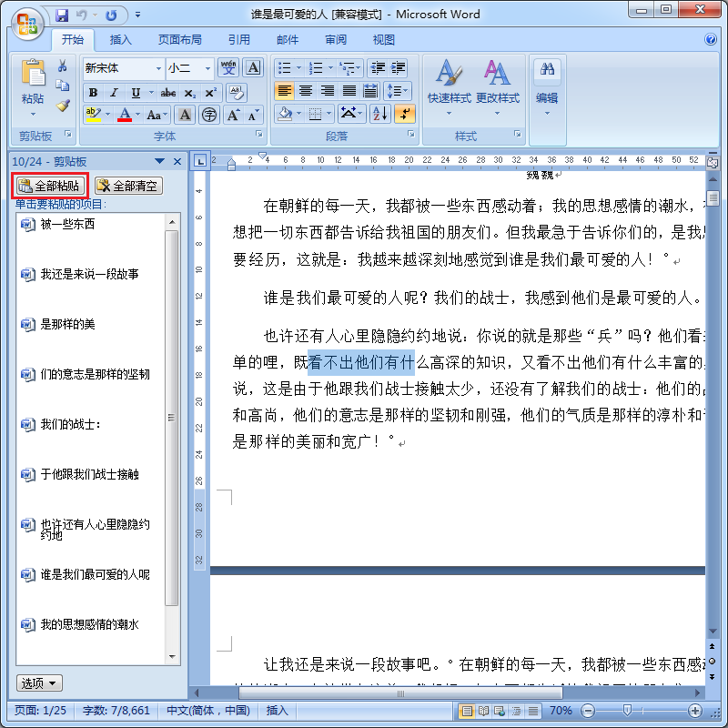
Task: Click the Decrease Indent icon
Action: click(378, 67)
